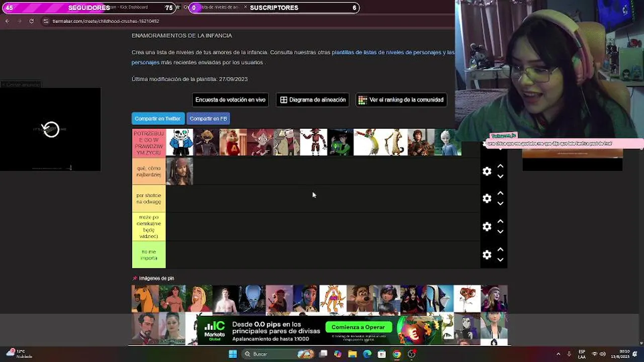Open settings gear for 'por shotcie na odwagę' tier
Screen dimensions: 644x362
[x=487, y=199]
